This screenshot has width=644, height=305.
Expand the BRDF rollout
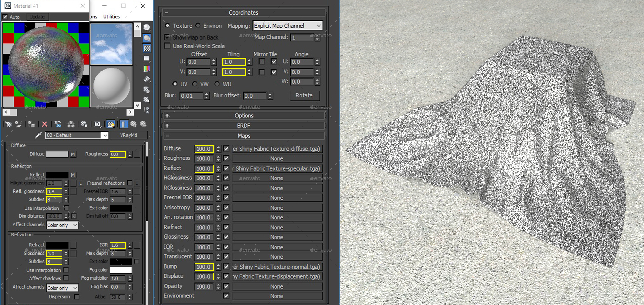point(244,126)
